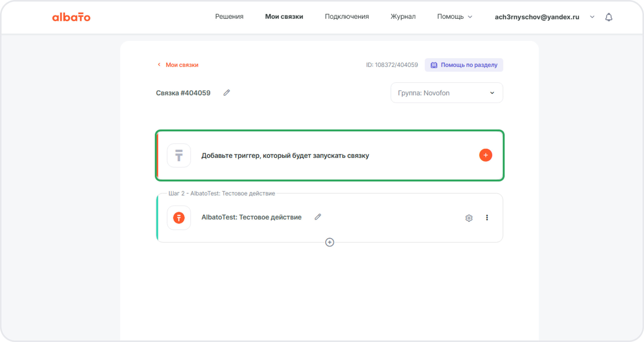Click the pencil icon beside Связка #404059
Viewport: 644px width, 342px height.
226,93
